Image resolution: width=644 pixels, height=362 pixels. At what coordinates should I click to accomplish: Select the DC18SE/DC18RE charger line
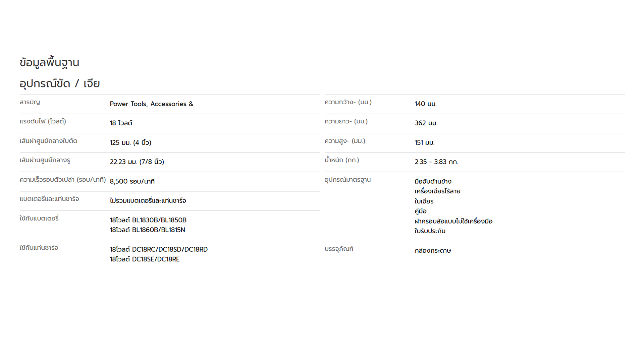[x=145, y=259]
